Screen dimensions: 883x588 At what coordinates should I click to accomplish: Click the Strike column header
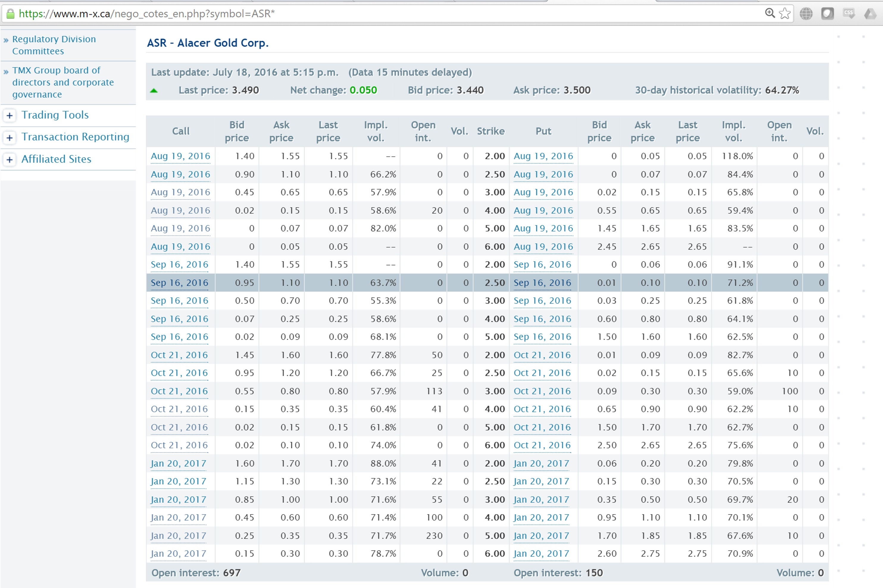[x=490, y=131]
